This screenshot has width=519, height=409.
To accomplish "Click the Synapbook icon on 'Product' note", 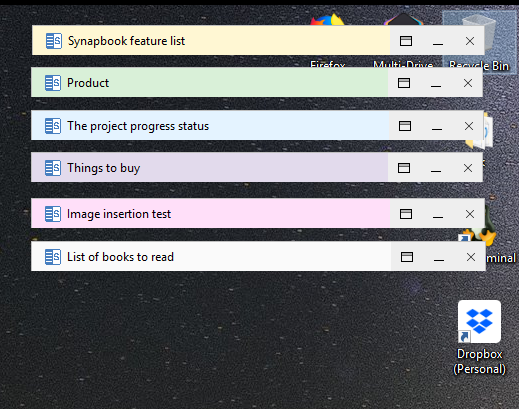I will (x=53, y=83).
